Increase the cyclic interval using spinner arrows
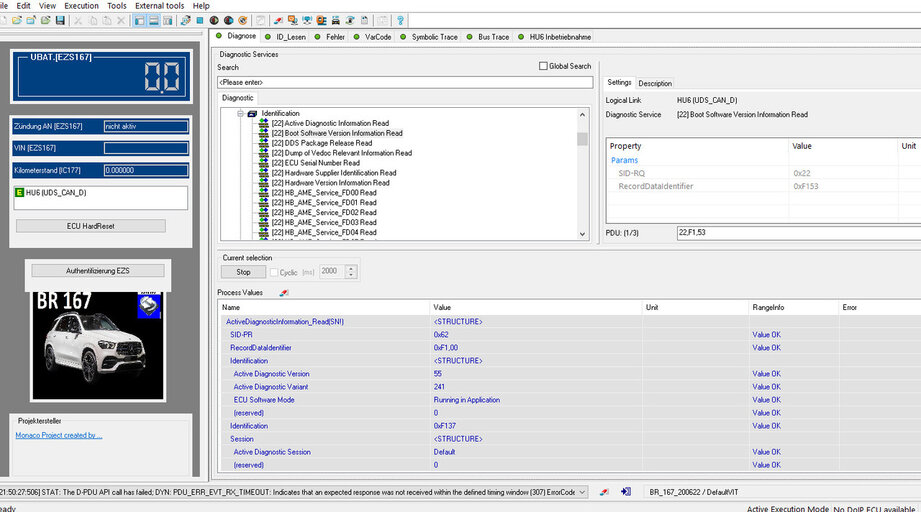 [351, 268]
